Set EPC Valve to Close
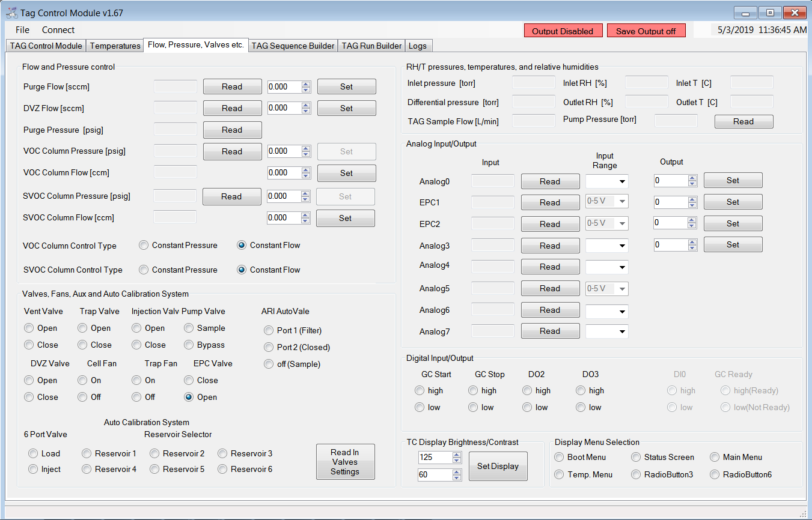Viewport: 812px width, 520px height. click(201, 380)
